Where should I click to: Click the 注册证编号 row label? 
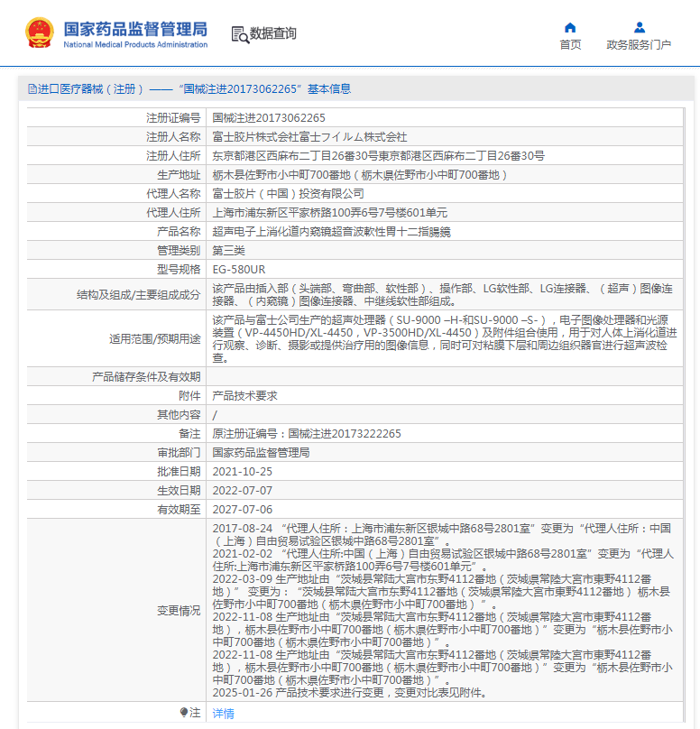tap(173, 118)
